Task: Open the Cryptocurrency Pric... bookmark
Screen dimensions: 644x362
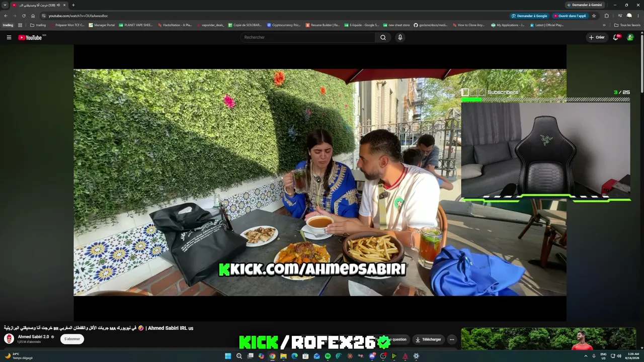Action: coord(284,25)
